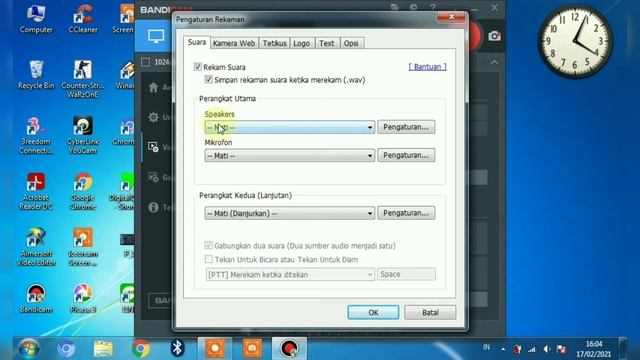The image size is (640, 360).
Task: Click Pengaturan button next to Speakers
Action: pyautogui.click(x=406, y=127)
